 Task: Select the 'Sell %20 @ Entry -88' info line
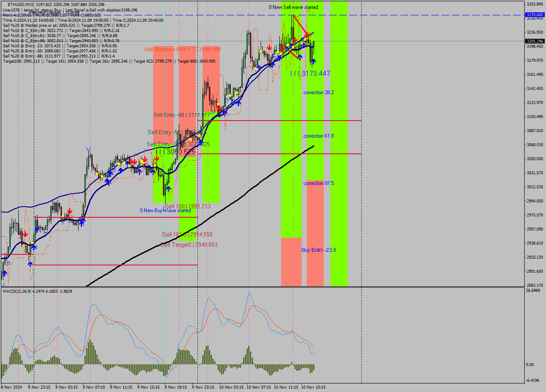(58, 56)
